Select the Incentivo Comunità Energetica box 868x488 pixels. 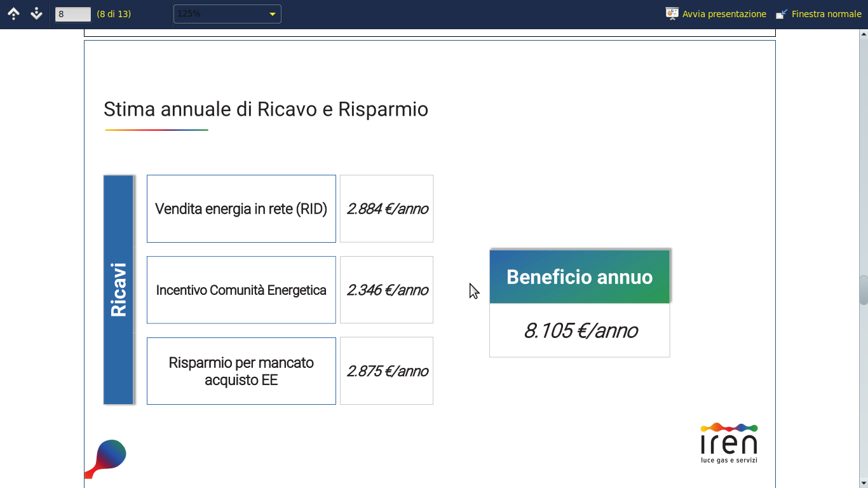(x=241, y=290)
